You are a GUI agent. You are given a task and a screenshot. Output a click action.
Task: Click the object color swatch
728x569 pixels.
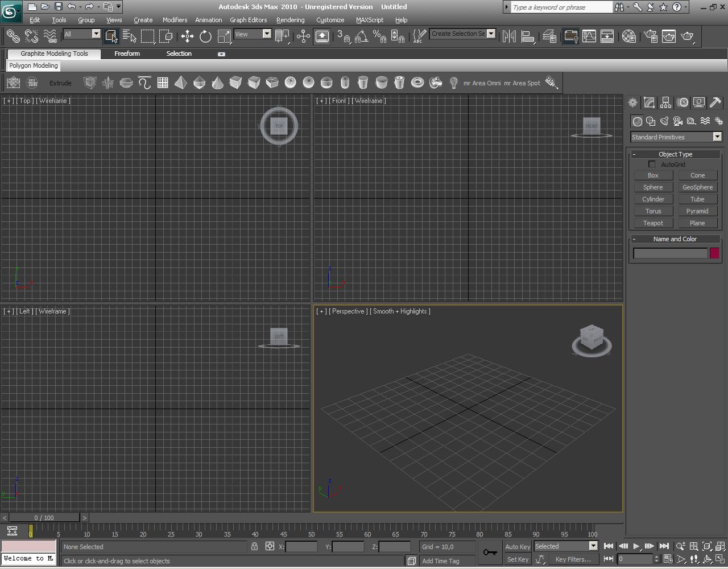(714, 253)
